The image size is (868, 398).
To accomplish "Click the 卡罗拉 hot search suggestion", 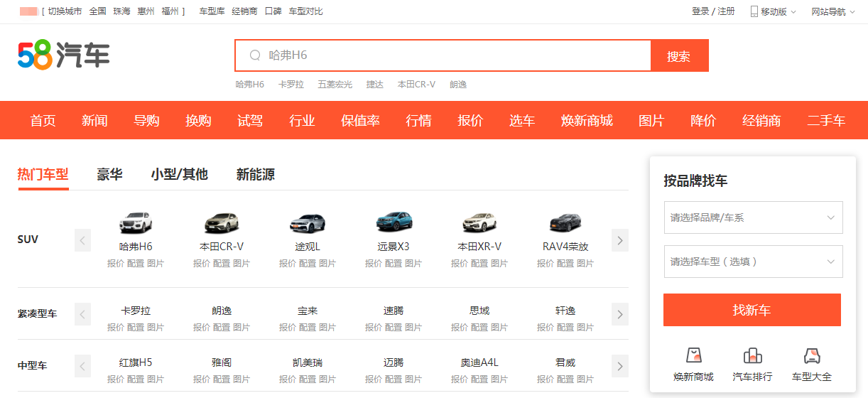I will coord(291,85).
